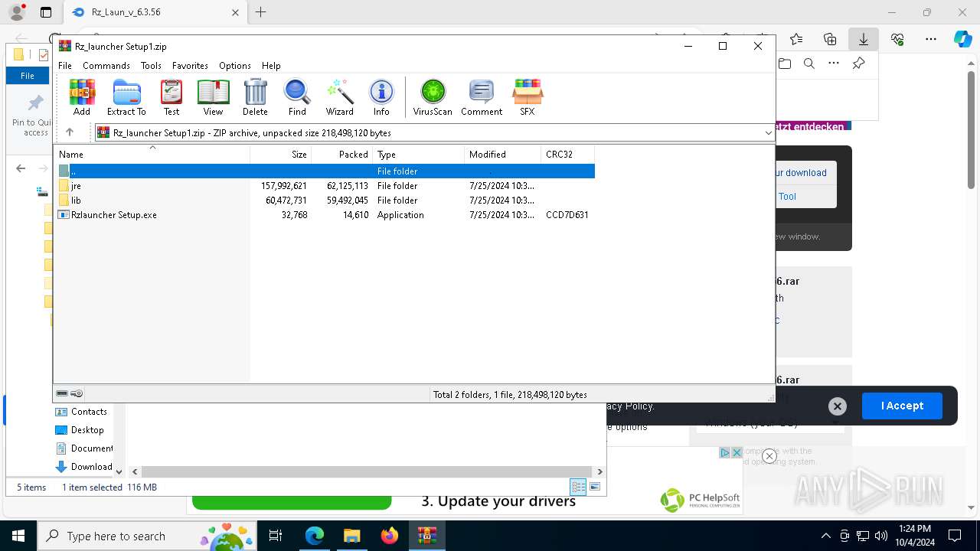
Task: Search downloads magnifier icon
Action: (809, 64)
